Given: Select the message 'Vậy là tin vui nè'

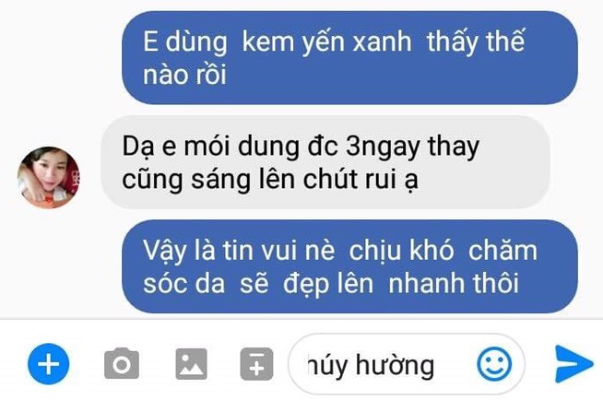Looking at the screenshot, I should [350, 267].
